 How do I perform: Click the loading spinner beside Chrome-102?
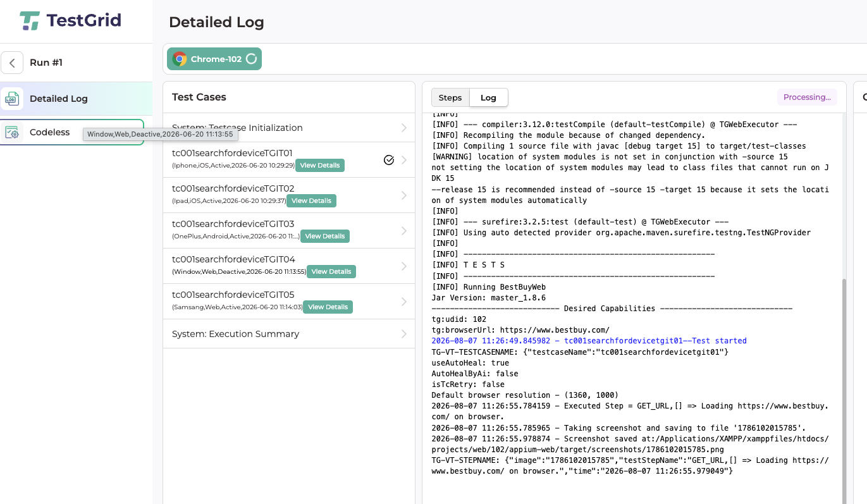pyautogui.click(x=251, y=59)
